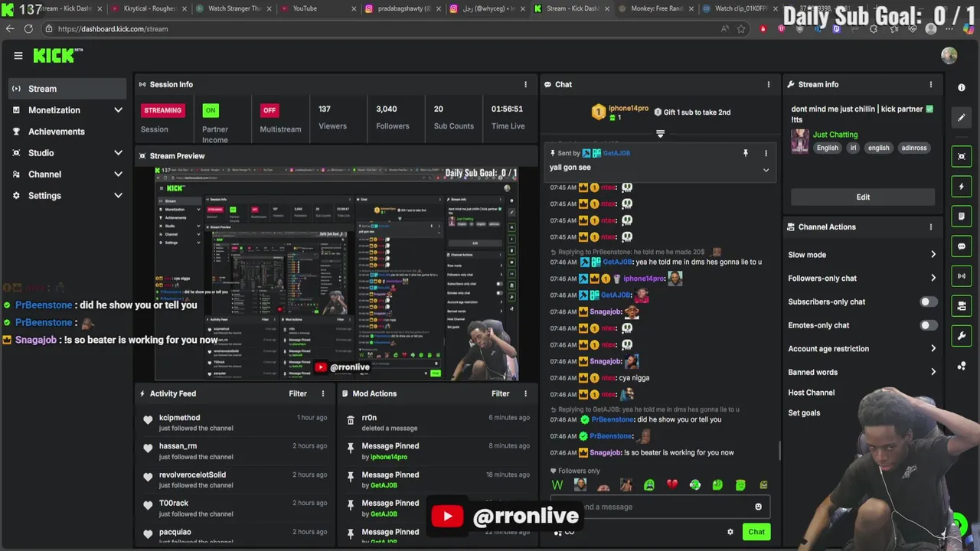
Task: Toggle Emotes-only chat switch
Action: [x=928, y=325]
